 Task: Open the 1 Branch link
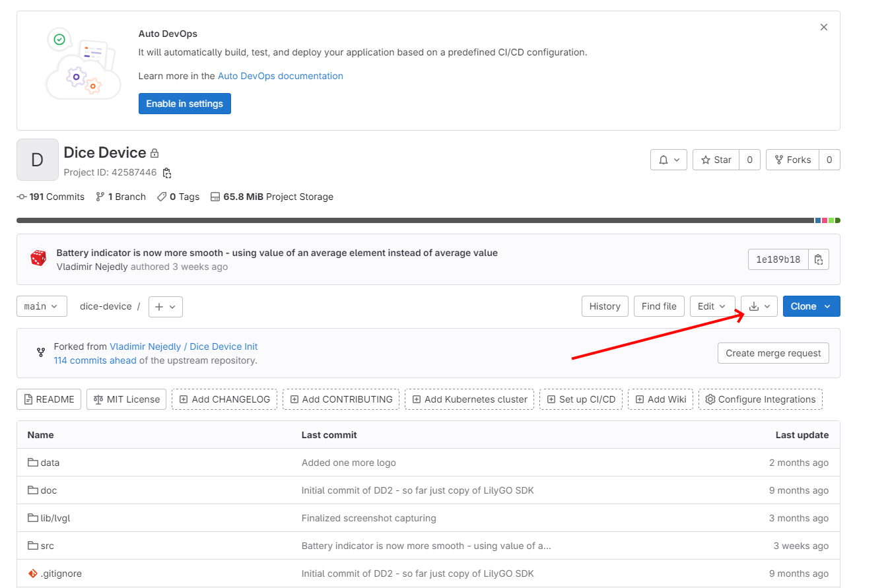point(121,197)
